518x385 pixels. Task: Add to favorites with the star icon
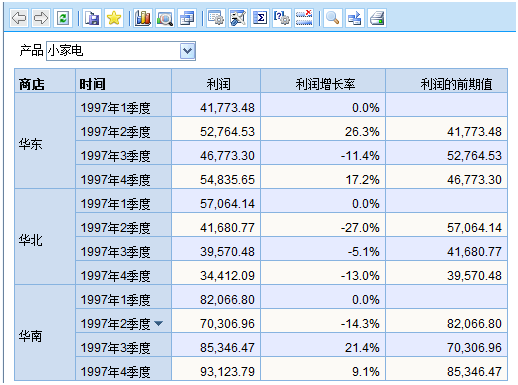point(114,18)
